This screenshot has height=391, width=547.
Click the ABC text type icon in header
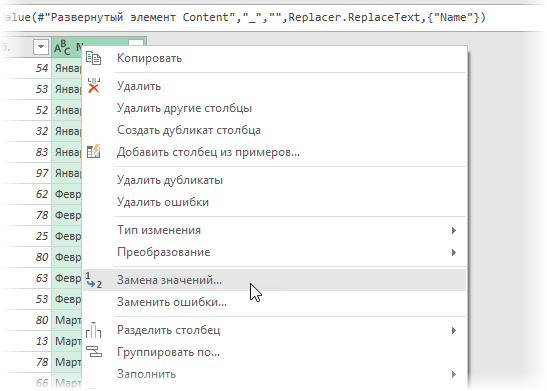coord(62,47)
